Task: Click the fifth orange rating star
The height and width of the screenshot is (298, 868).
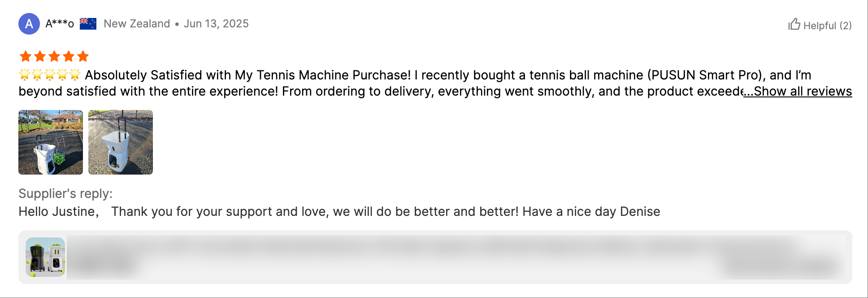Action: 83,57
